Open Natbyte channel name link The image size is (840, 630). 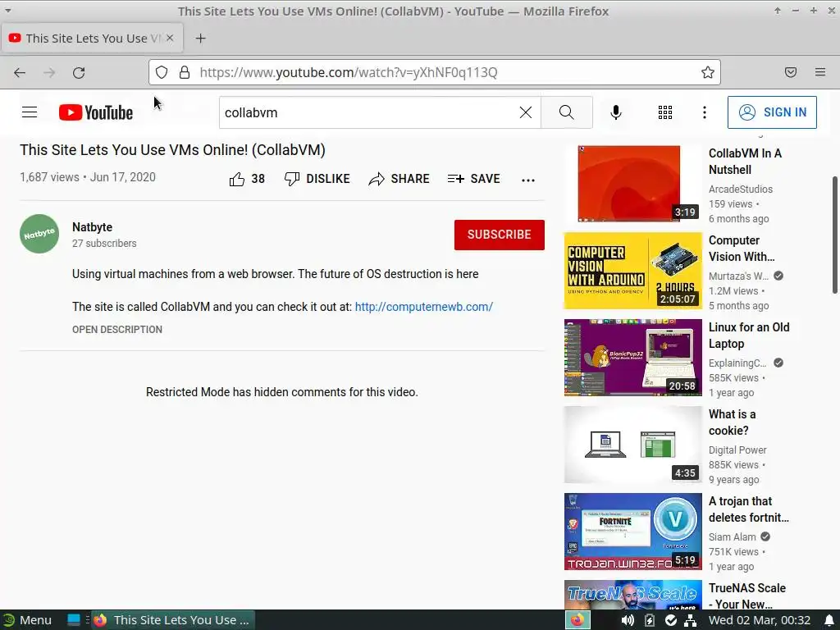click(92, 227)
